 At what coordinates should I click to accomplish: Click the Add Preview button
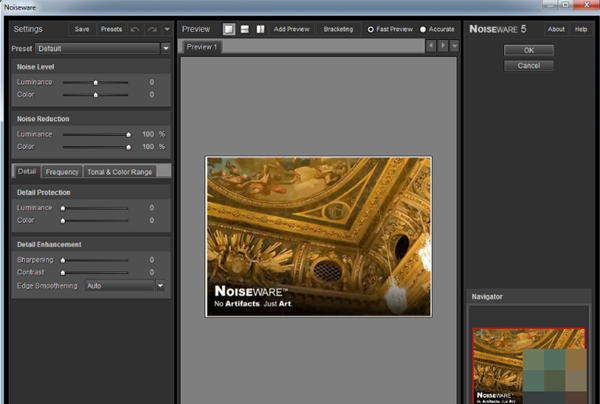click(x=293, y=29)
